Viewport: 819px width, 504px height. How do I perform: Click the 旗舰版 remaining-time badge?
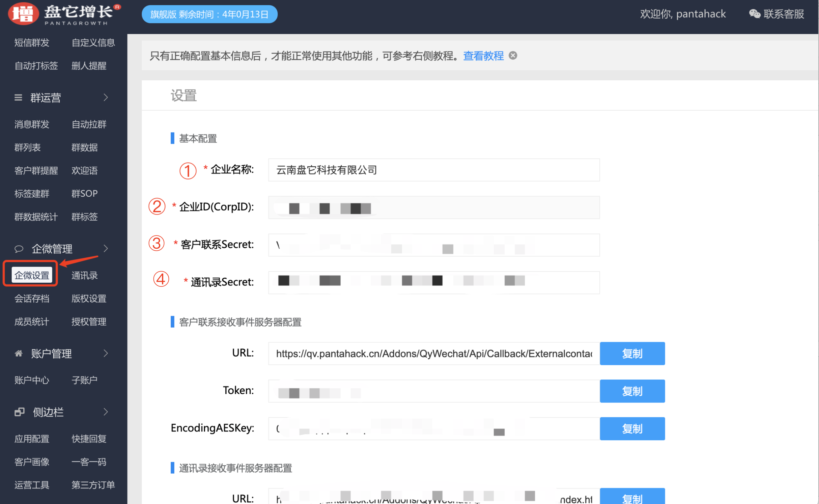(x=209, y=14)
